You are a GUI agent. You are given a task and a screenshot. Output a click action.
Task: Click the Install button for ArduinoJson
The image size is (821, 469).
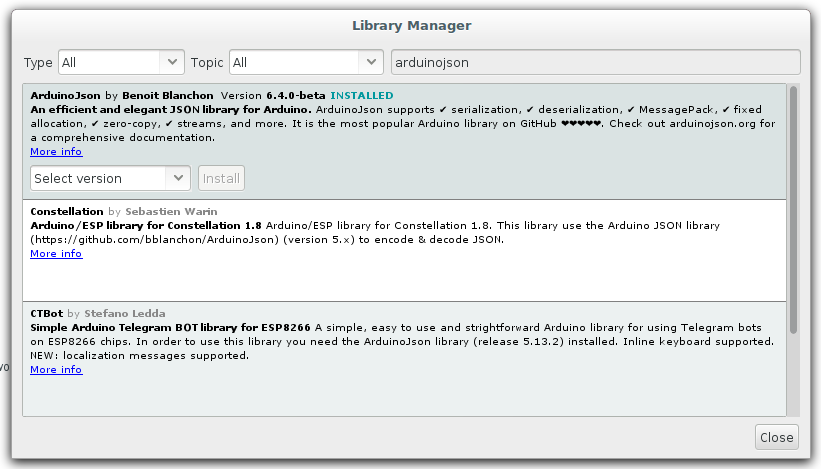pos(221,178)
